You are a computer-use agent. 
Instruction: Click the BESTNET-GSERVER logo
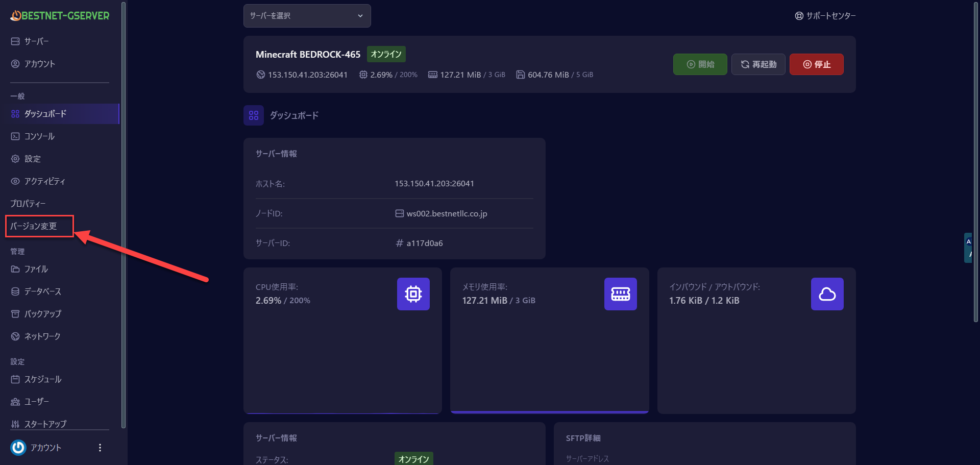(x=60, y=16)
